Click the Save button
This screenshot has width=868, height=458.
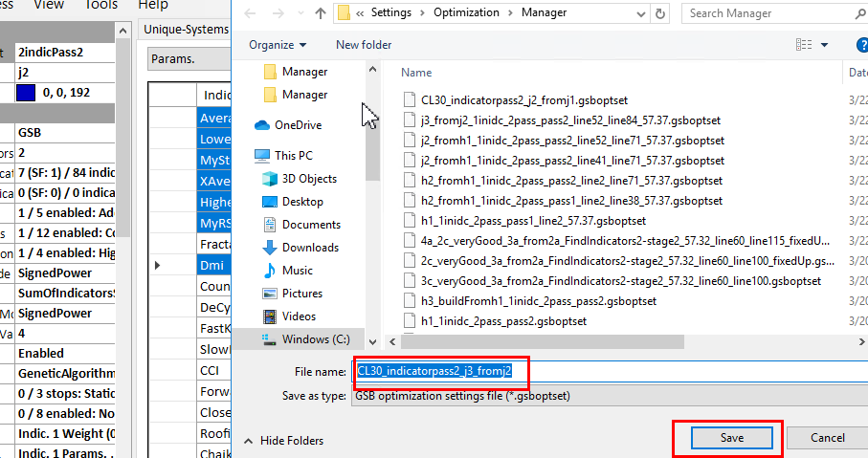click(x=731, y=437)
